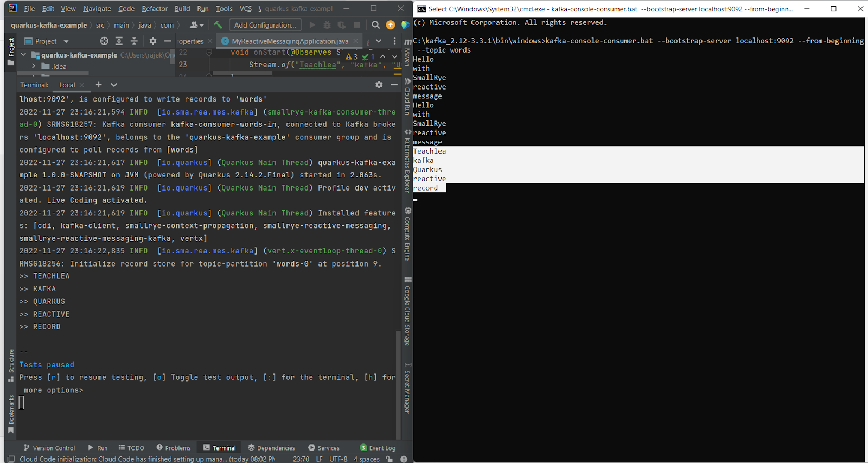
Task: Click the Run play icon in toolbar
Action: tap(312, 25)
